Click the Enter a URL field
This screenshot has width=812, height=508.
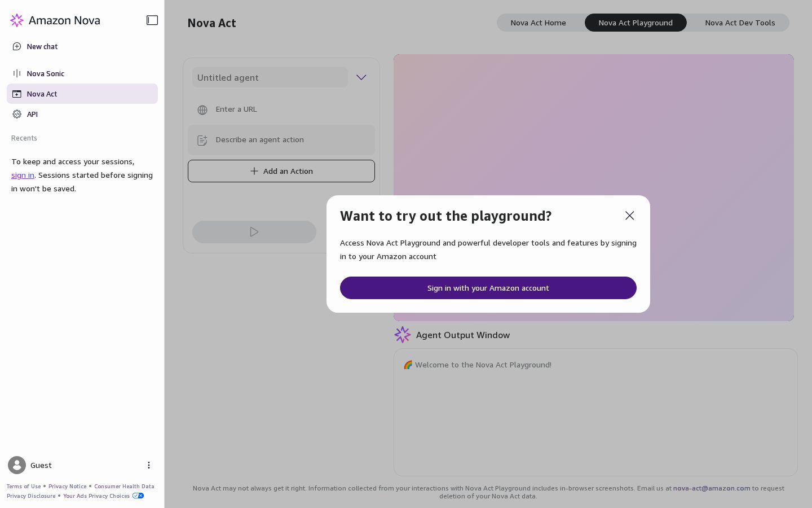[281, 110]
